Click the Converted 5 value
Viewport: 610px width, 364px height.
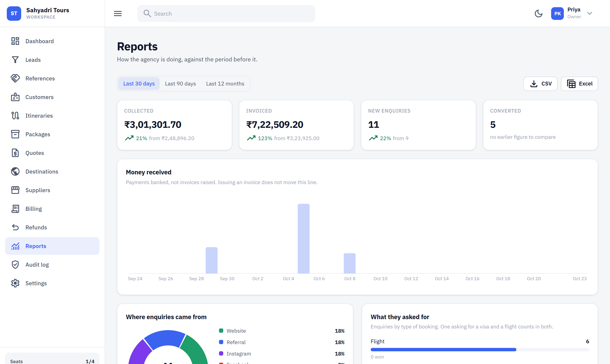(493, 125)
